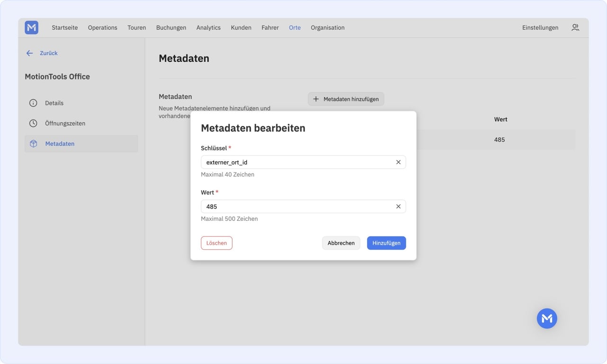Switch to Buchungen
The image size is (607, 364).
click(x=171, y=27)
